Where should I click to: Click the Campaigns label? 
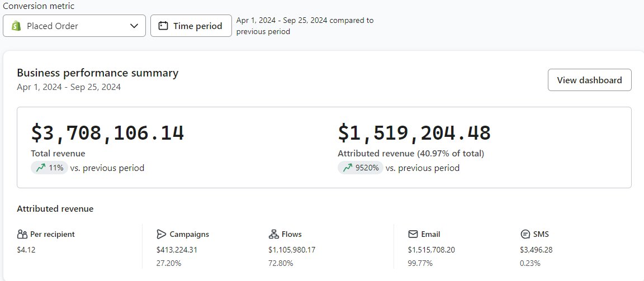190,234
